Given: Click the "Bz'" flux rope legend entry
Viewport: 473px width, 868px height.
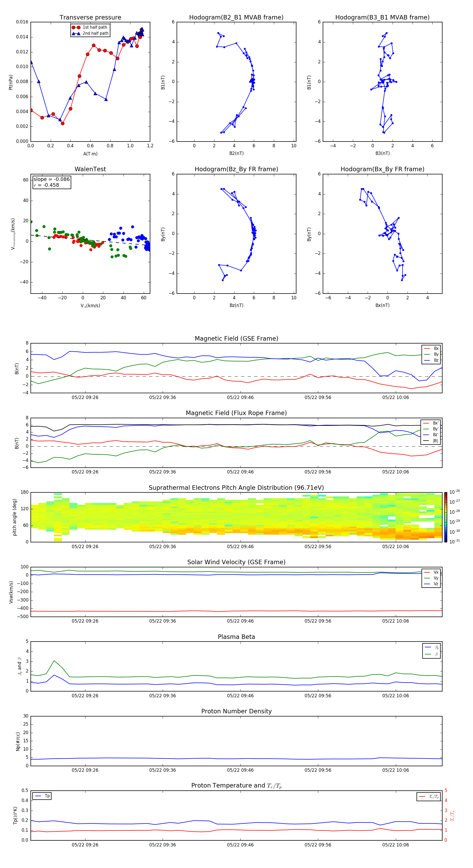Looking at the screenshot, I should tap(431, 435).
